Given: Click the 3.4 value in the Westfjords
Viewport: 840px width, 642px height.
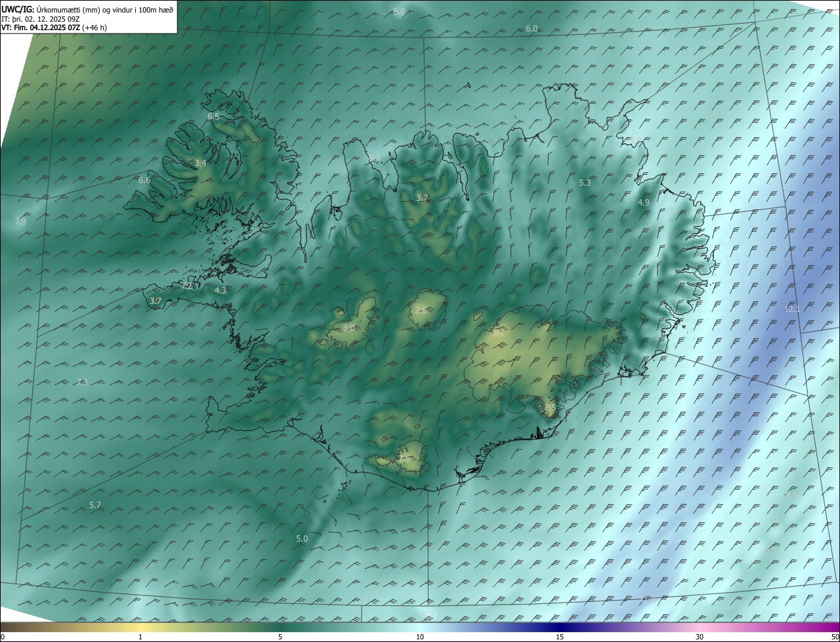Looking at the screenshot, I should click(200, 163).
